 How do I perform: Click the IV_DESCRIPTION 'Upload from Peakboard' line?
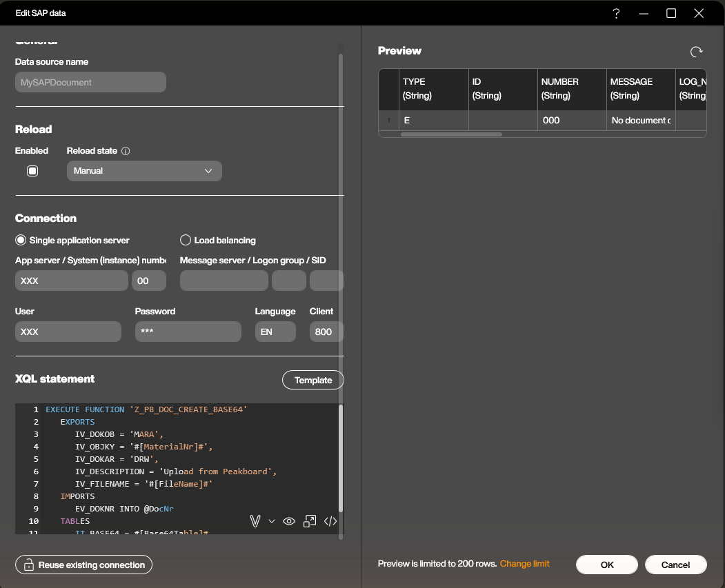[176, 472]
